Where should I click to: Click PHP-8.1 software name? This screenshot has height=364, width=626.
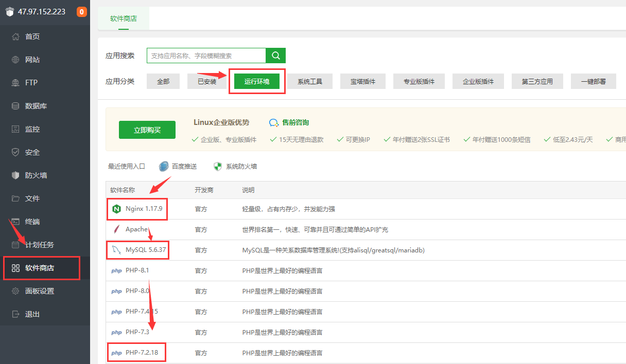click(137, 271)
